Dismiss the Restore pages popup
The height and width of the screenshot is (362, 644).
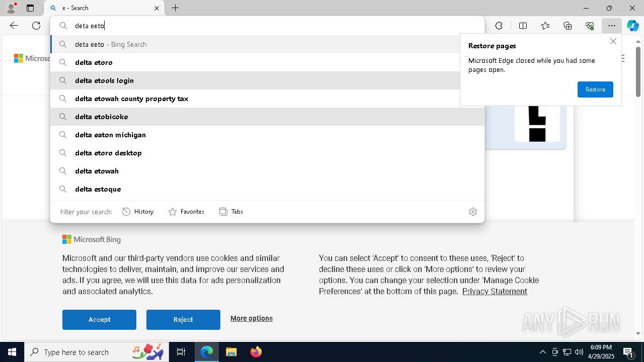[x=613, y=41]
